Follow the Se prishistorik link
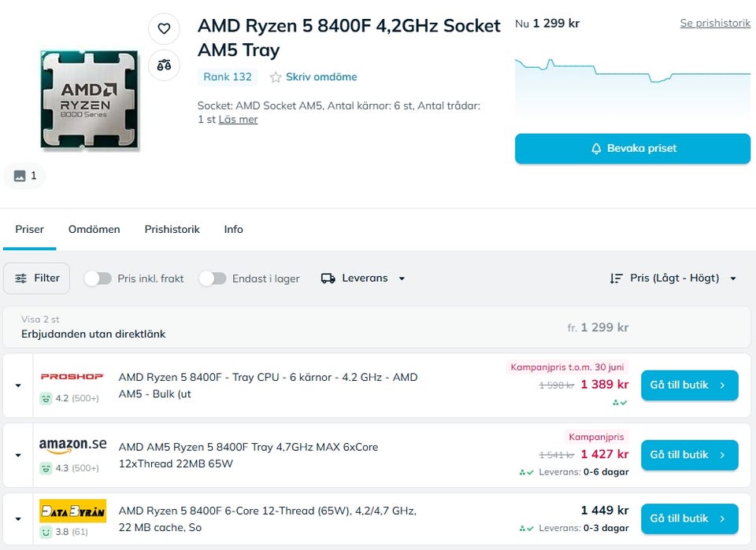 715,23
